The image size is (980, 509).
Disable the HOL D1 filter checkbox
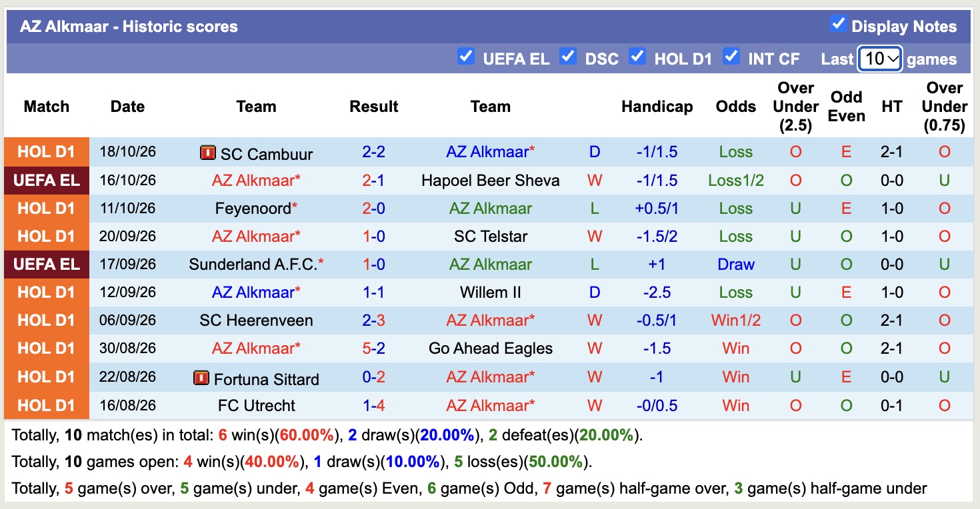pyautogui.click(x=637, y=56)
